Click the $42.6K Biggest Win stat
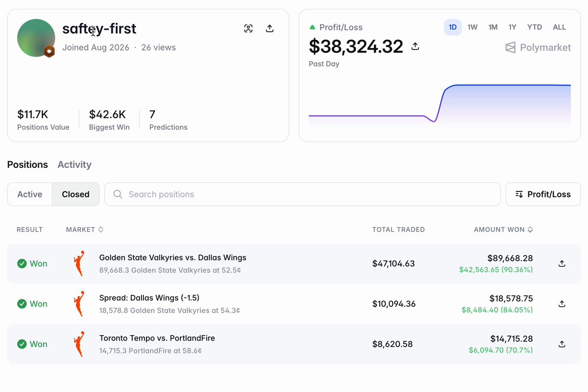This screenshot has height=392, width=588. (x=109, y=120)
